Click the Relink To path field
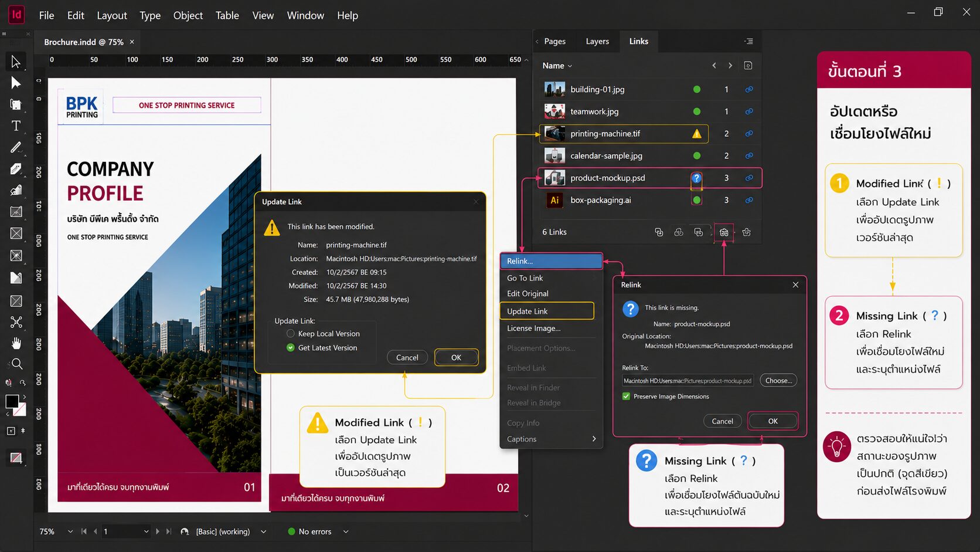The height and width of the screenshot is (552, 980). [688, 381]
